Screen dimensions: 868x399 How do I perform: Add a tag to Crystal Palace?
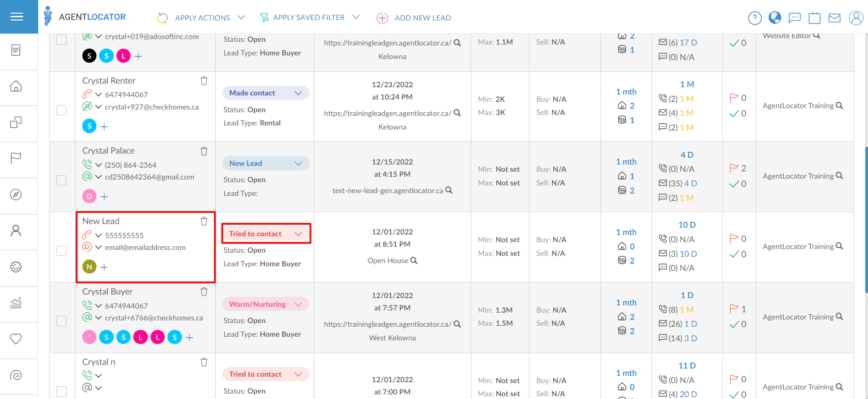pyautogui.click(x=104, y=197)
